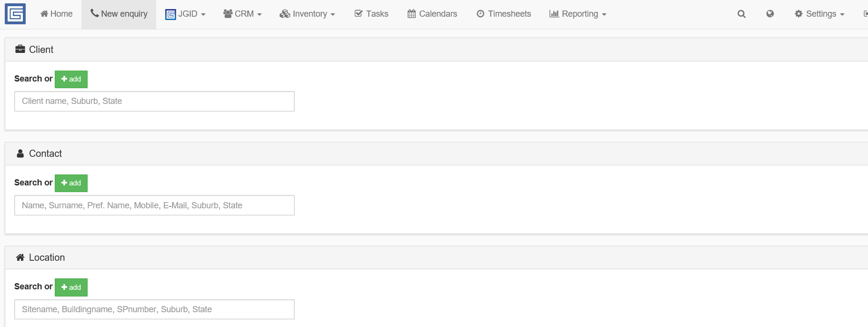Click the Location house icon
The height and width of the screenshot is (327, 868).
coord(20,257)
